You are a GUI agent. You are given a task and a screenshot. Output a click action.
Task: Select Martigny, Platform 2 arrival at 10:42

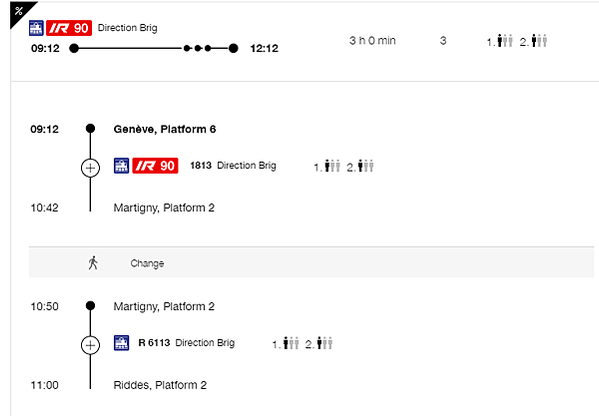164,208
